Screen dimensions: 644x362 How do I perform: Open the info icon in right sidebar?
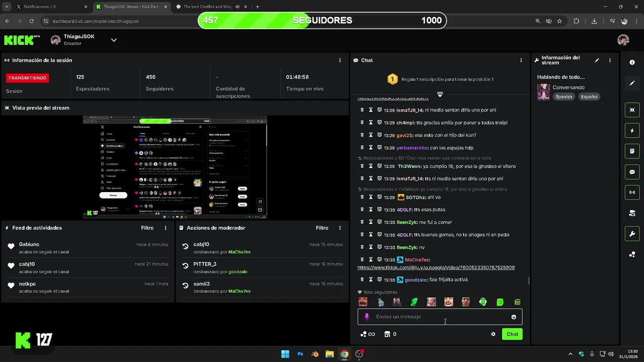(x=632, y=62)
